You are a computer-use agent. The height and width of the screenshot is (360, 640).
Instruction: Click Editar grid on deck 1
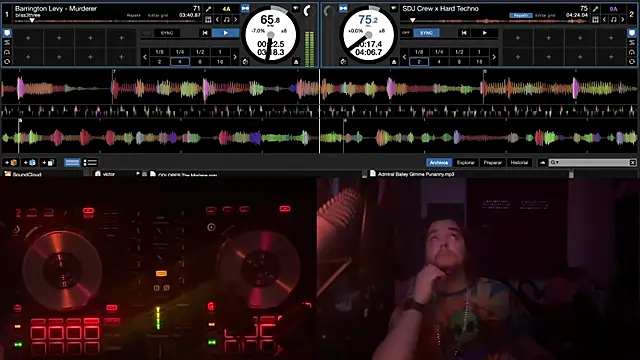tap(158, 16)
